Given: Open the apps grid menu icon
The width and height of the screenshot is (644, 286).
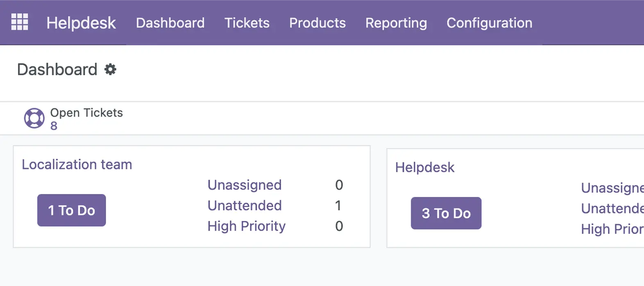Looking at the screenshot, I should pyautogui.click(x=20, y=22).
